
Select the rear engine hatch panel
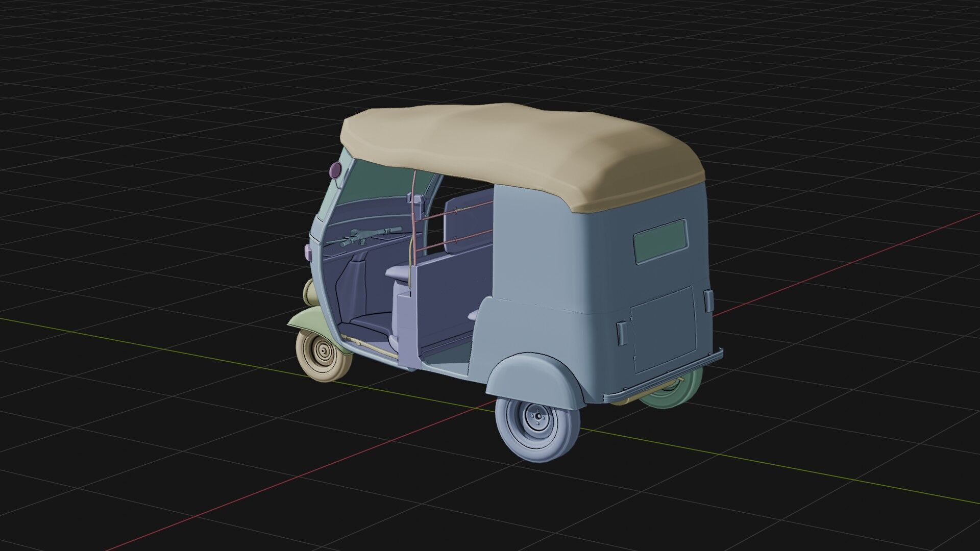(x=664, y=330)
